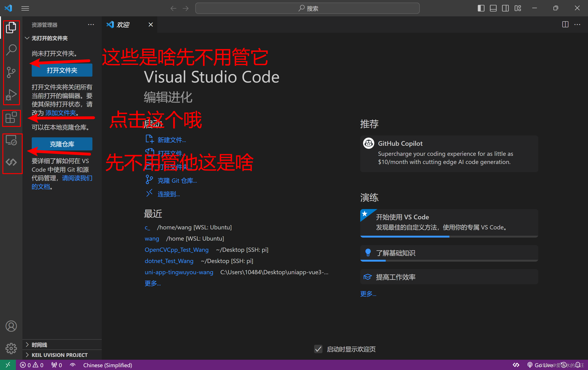The width and height of the screenshot is (588, 370).
Task: Open the Extensions view icon
Action: (11, 117)
